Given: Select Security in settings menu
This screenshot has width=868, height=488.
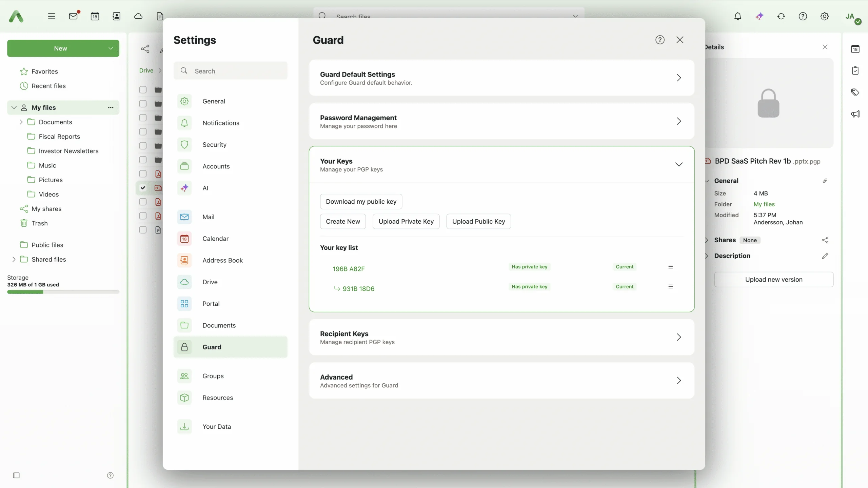Looking at the screenshot, I should tap(214, 145).
